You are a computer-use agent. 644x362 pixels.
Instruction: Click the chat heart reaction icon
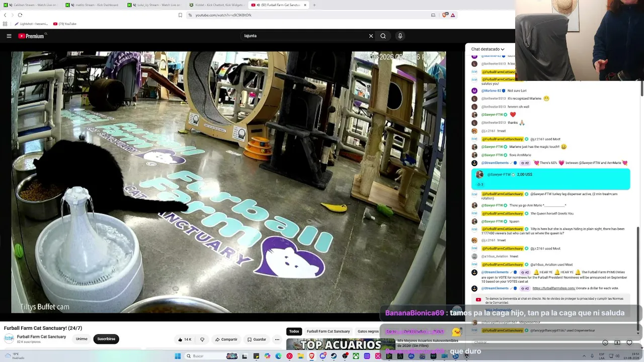click(x=629, y=342)
